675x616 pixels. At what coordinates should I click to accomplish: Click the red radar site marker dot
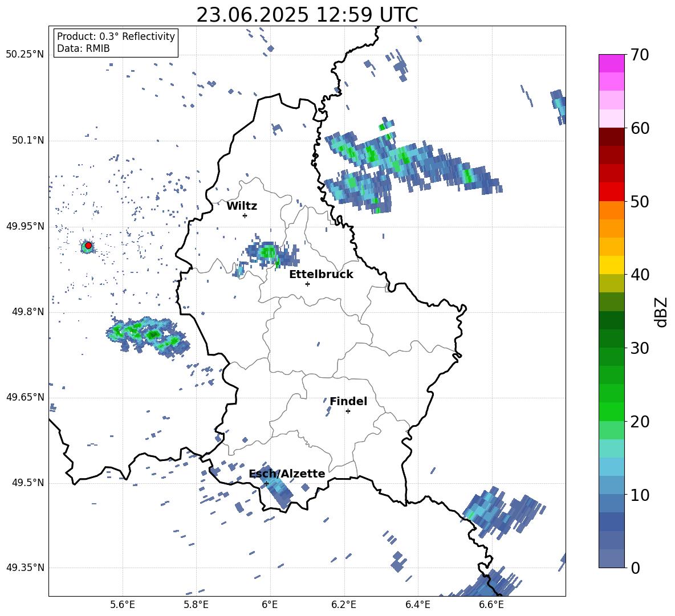[88, 246]
